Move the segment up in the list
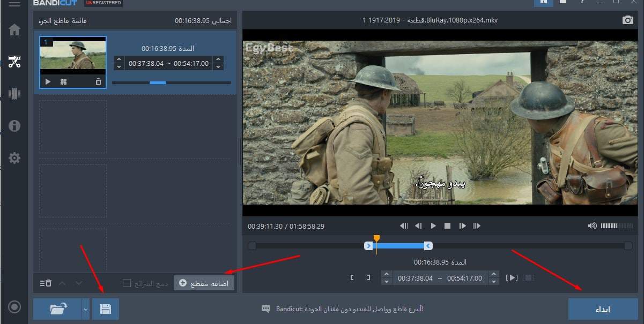Viewport: 644px width, 324px height. coord(62,283)
